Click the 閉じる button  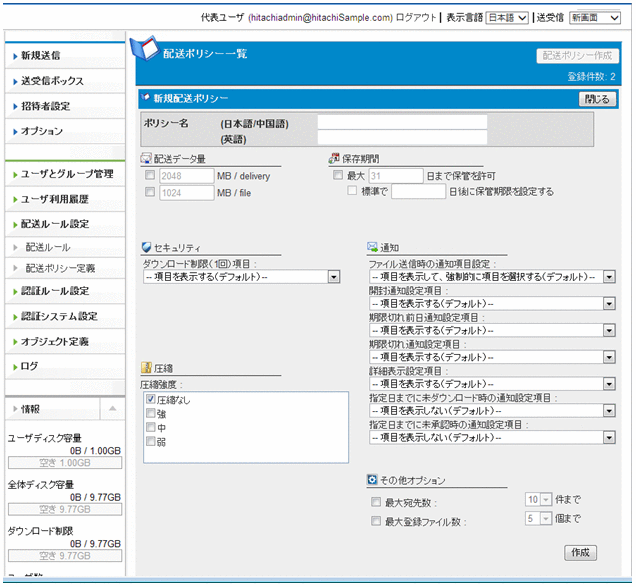(597, 99)
